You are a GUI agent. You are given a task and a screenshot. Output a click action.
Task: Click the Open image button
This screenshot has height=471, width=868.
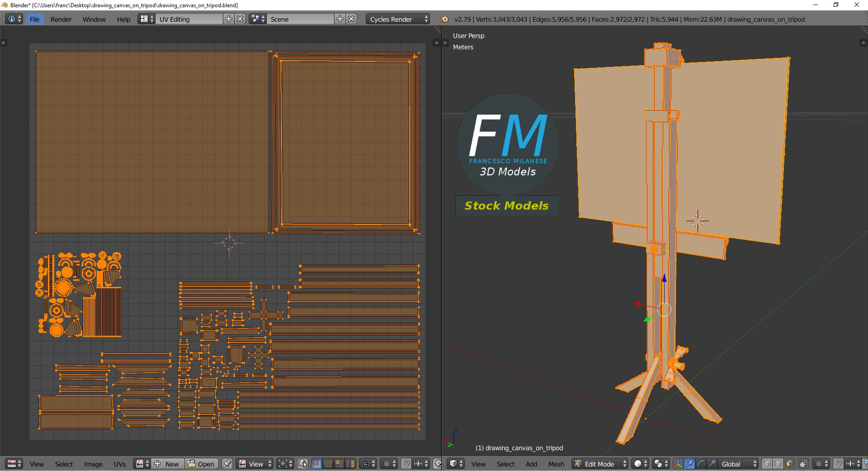pyautogui.click(x=202, y=464)
